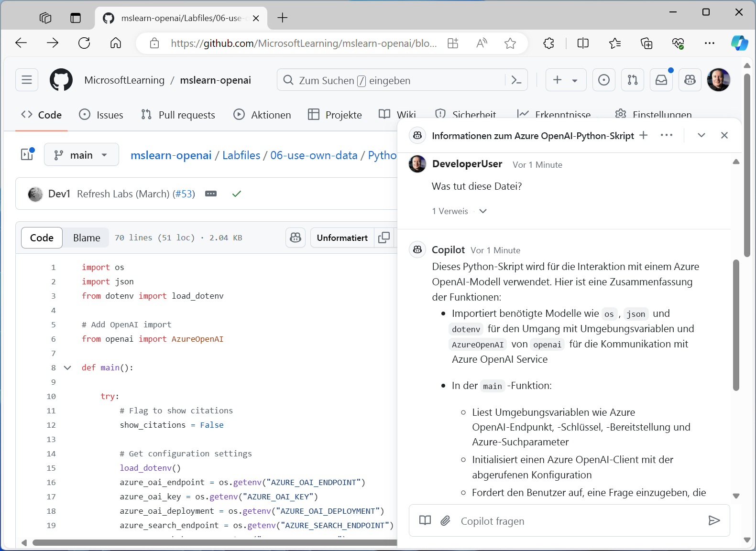Open the Copilot knowledge base book icon
756x551 pixels.
[x=425, y=520]
